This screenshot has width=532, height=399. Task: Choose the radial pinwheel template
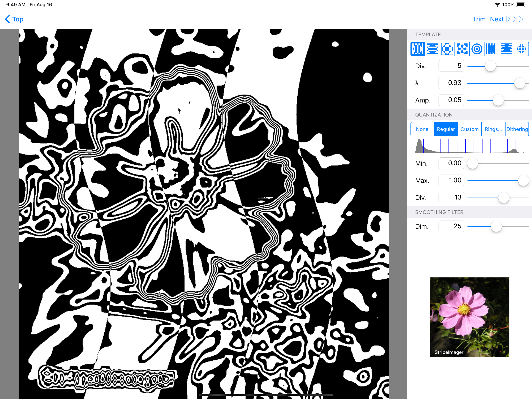pos(462,49)
